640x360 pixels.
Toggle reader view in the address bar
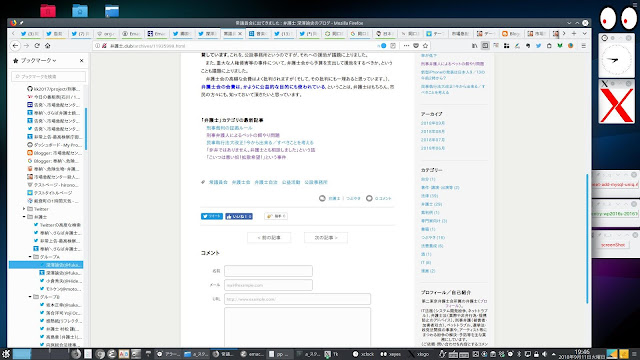click(x=393, y=46)
